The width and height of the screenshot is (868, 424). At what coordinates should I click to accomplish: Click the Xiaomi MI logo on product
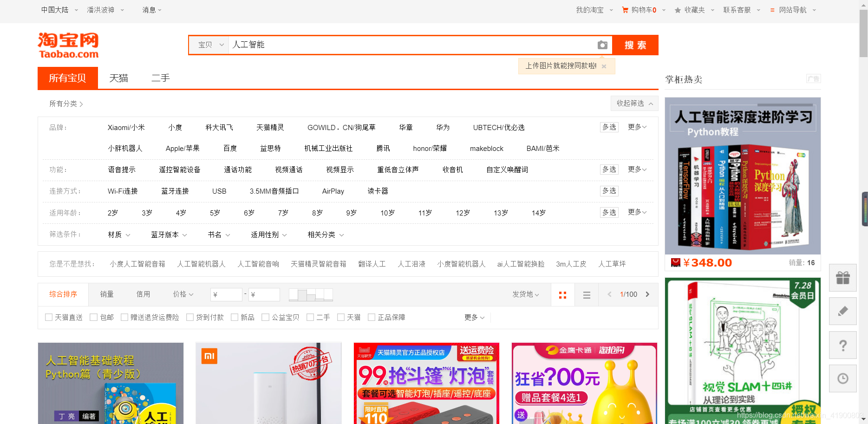pyautogui.click(x=209, y=356)
